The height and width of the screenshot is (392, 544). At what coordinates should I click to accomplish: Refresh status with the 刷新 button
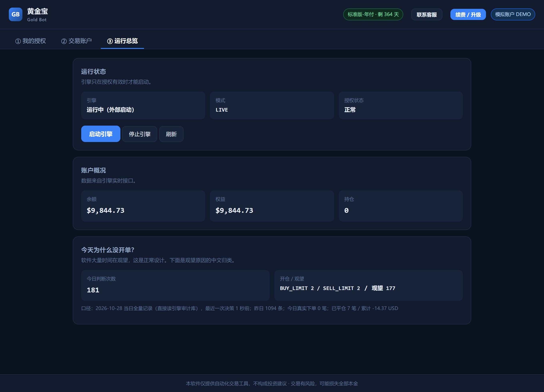(171, 134)
